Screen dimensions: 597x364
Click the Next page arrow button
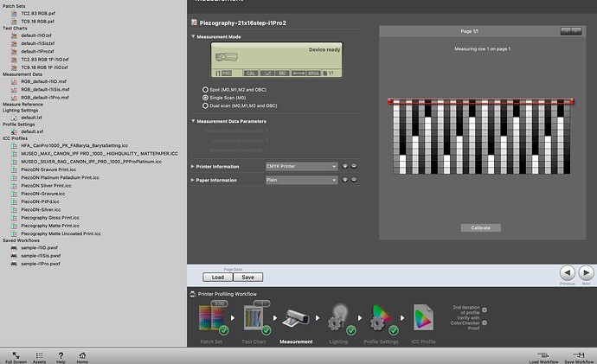point(586,272)
